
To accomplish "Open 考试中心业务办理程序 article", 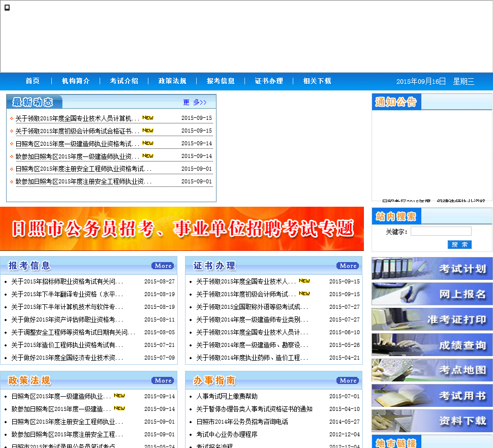I will click(x=227, y=434).
